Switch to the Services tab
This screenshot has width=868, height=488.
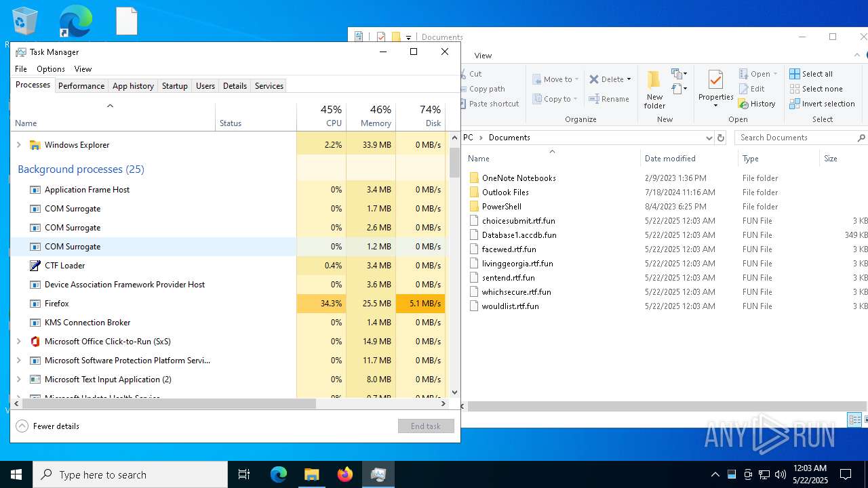269,86
